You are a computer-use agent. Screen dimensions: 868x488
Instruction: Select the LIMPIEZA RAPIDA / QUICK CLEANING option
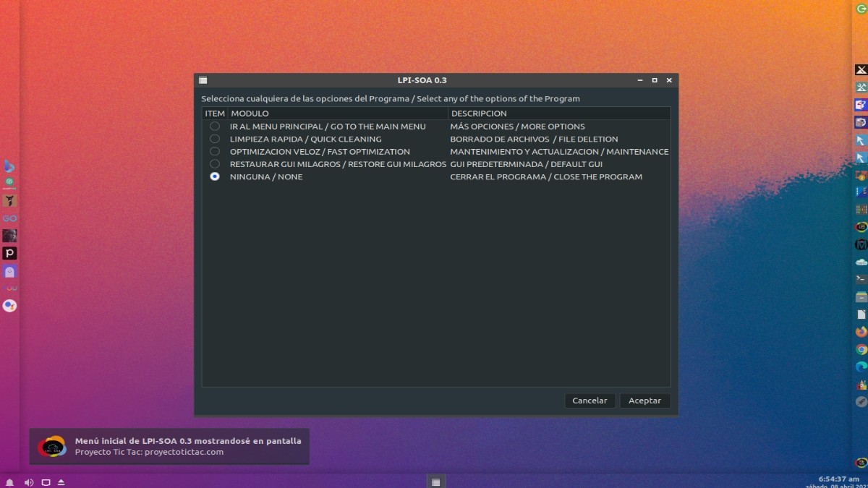(x=215, y=138)
